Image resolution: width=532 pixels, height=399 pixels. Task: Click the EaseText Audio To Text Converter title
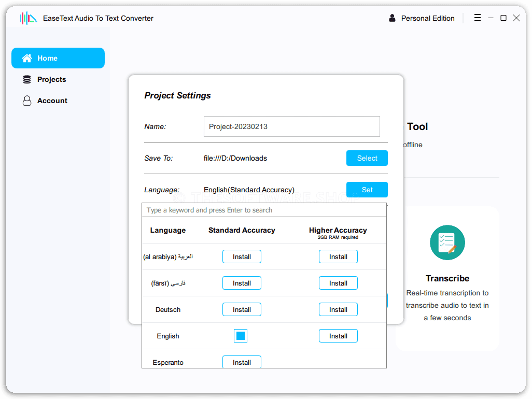pos(98,18)
